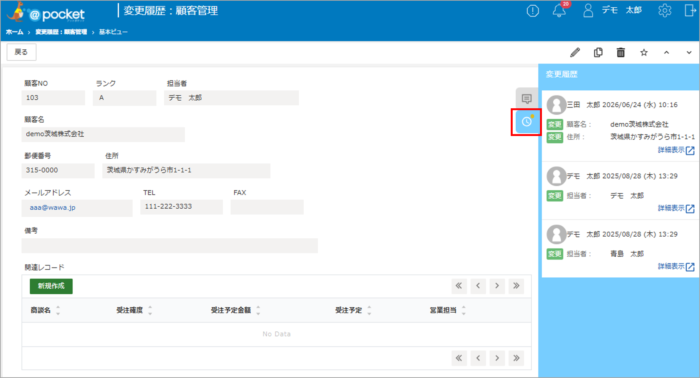Click the 郵便番号 field 315-0000
700x378 pixels.
[x=58, y=170]
